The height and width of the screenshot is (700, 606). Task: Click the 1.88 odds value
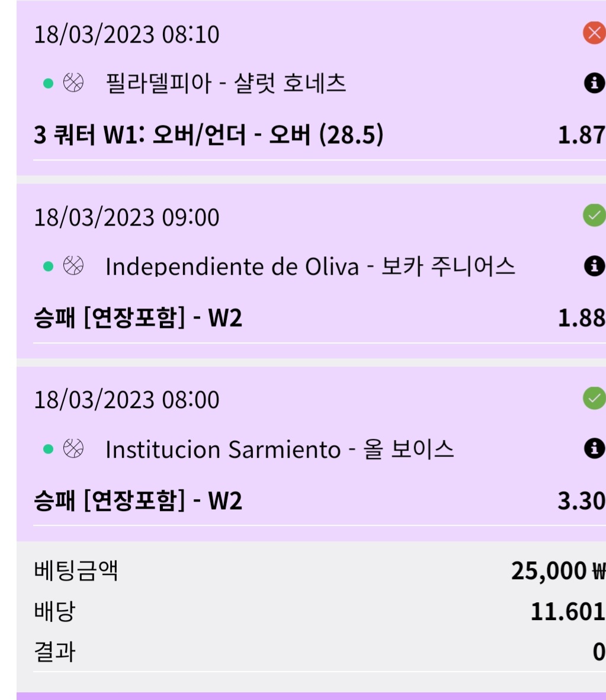[582, 318]
